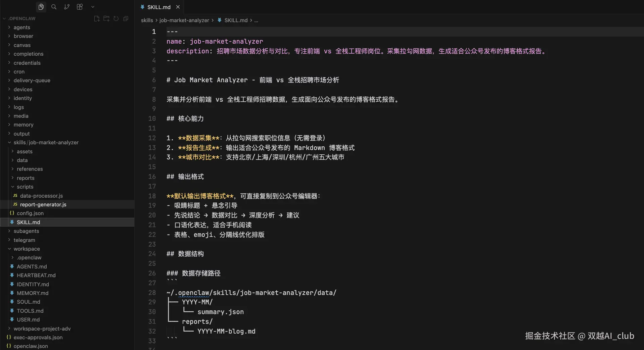Expand the references folder
The width and height of the screenshot is (644, 350).
(x=30, y=169)
